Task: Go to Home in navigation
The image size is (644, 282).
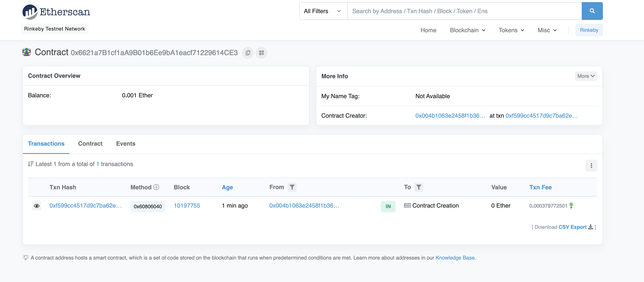Action: click(x=428, y=30)
